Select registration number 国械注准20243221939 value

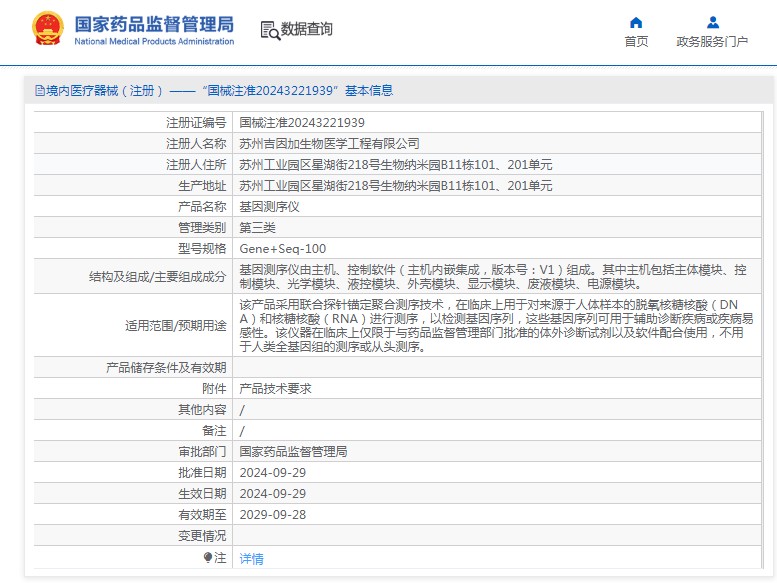302,122
